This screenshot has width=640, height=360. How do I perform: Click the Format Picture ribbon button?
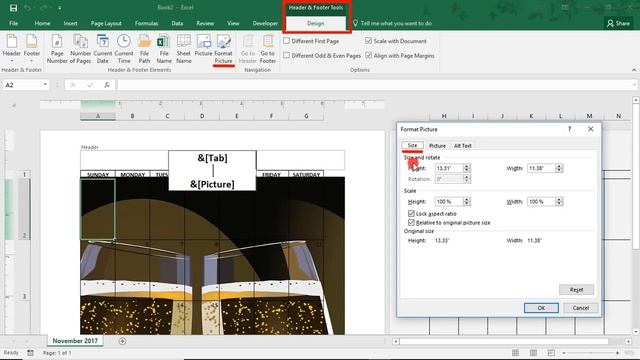point(223,49)
